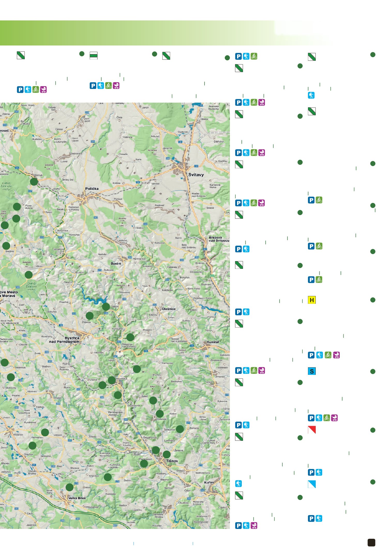The image size is (392, 554).
Task: Click the Svitavy town label on map
Action: point(196,175)
